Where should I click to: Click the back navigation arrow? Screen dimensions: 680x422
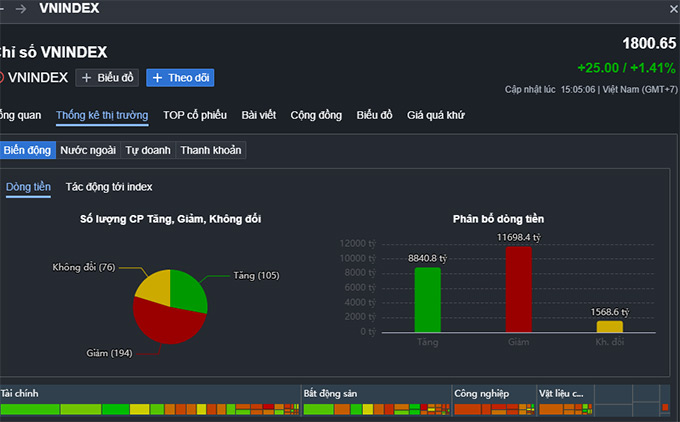click(3, 9)
